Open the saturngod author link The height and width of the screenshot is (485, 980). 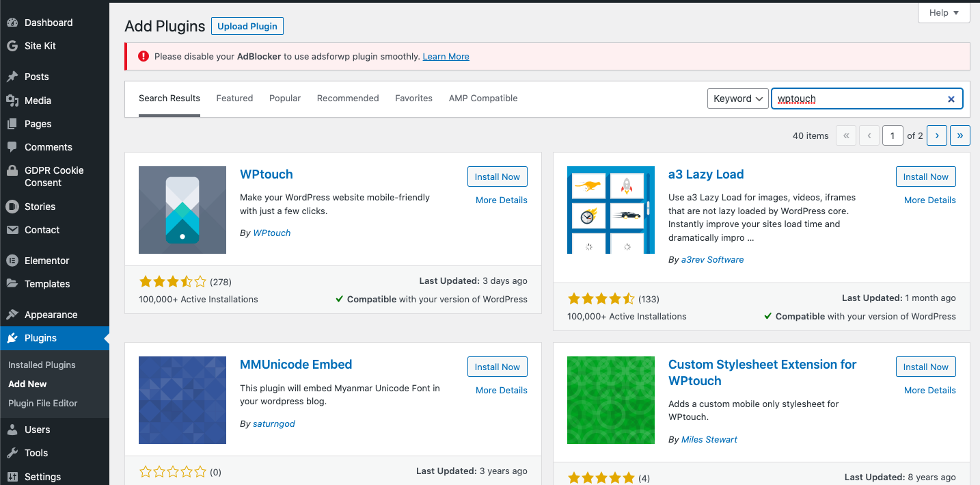(x=274, y=424)
